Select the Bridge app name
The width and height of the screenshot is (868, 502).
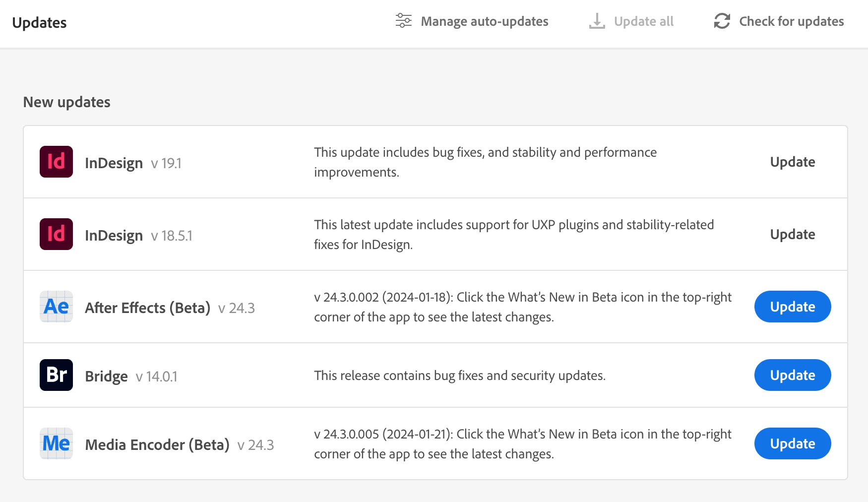click(106, 376)
